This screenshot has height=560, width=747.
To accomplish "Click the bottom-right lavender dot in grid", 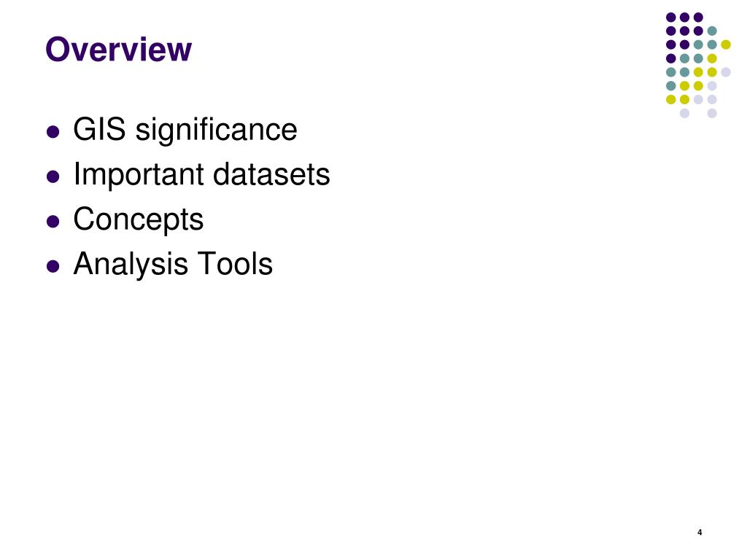I will [712, 113].
